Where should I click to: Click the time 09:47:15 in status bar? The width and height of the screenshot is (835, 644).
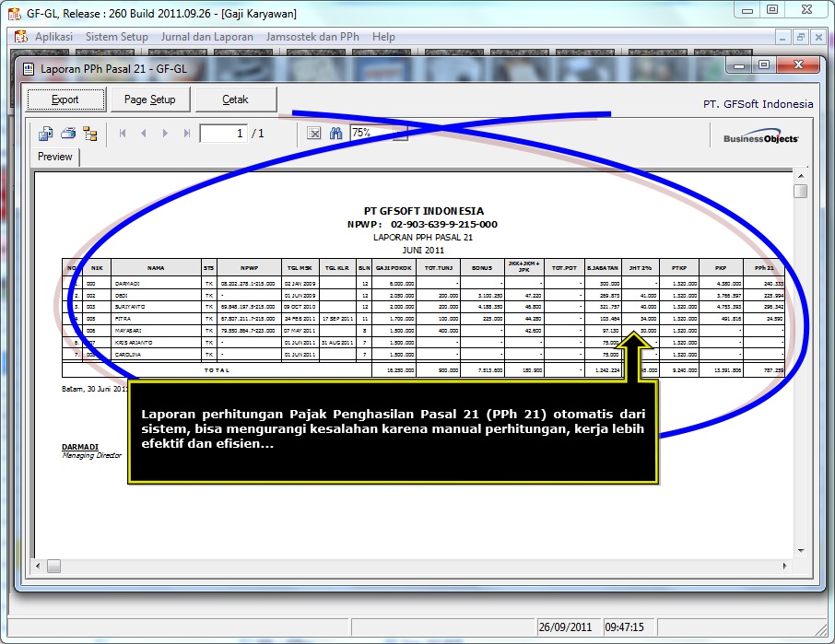624,627
